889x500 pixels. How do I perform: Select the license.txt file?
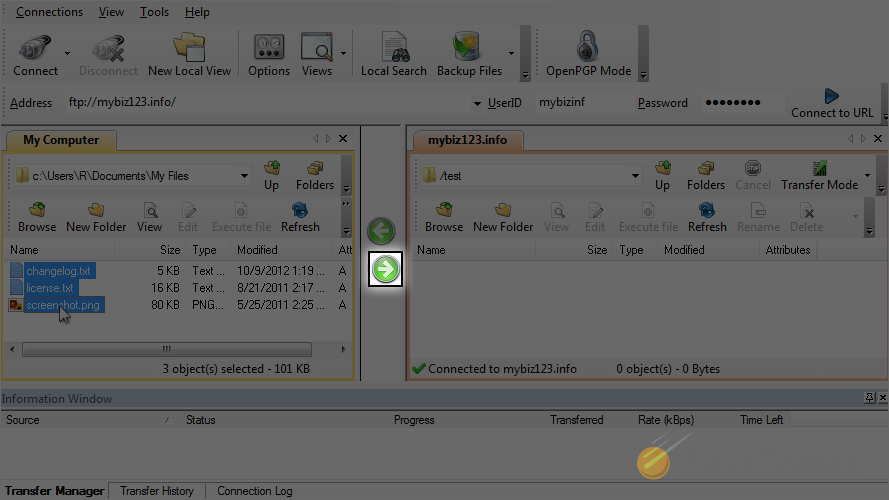click(x=50, y=288)
